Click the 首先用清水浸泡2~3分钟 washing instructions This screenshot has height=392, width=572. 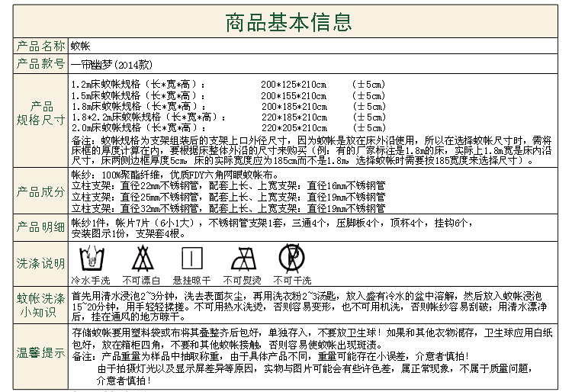point(310,307)
